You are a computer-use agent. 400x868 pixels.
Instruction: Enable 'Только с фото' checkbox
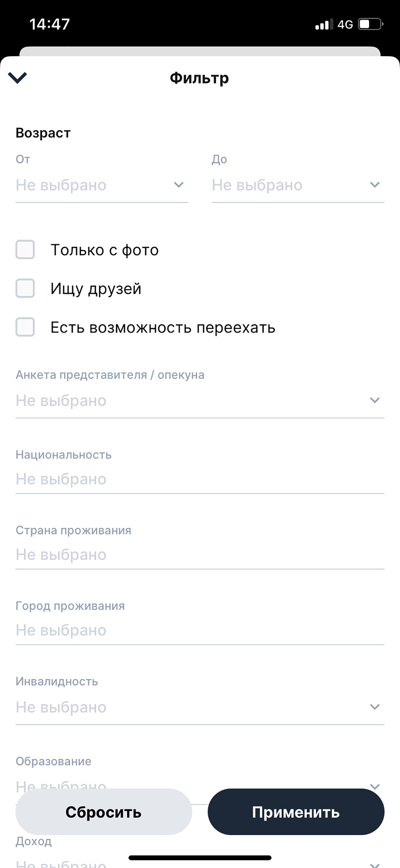coord(25,249)
